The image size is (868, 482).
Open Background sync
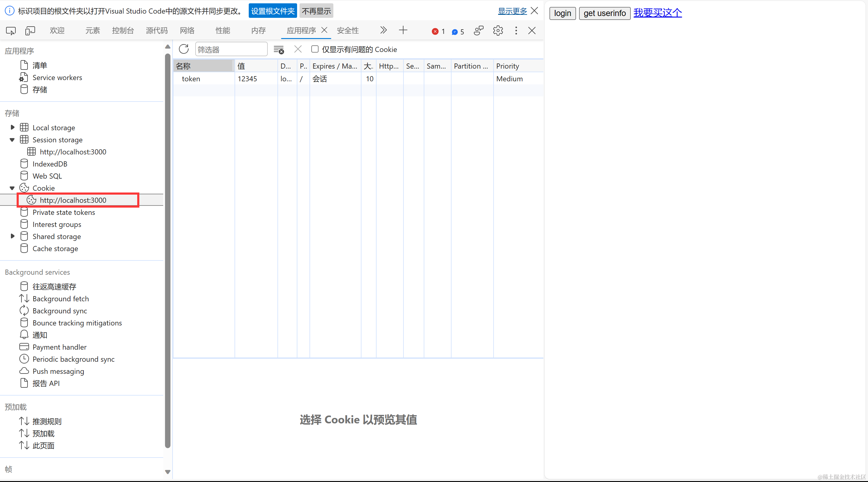point(60,311)
